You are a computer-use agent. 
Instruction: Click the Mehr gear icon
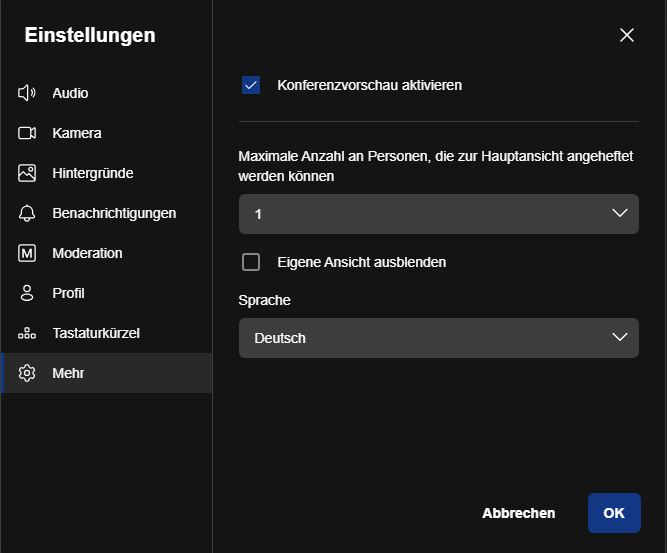(27, 373)
